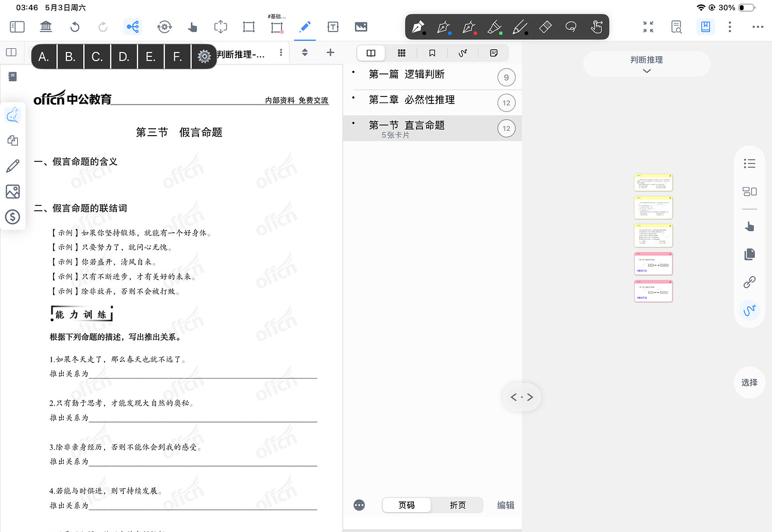
Task: Open outline entry 第二章 必然性推理
Action: 412,100
